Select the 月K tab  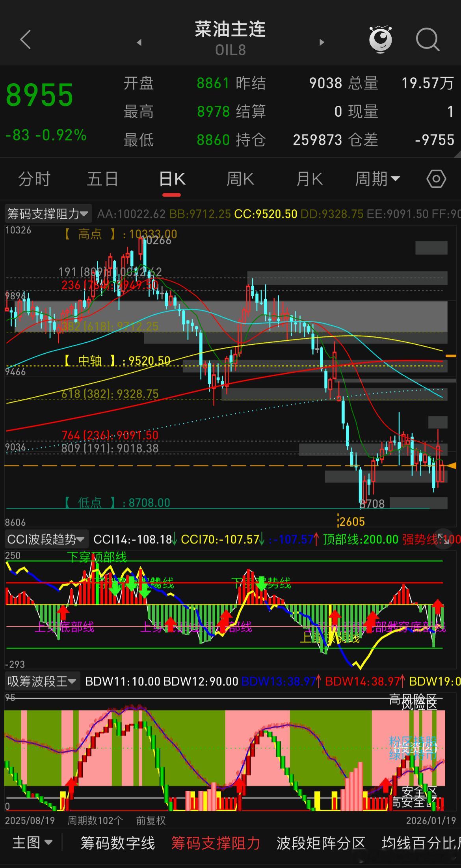[309, 179]
